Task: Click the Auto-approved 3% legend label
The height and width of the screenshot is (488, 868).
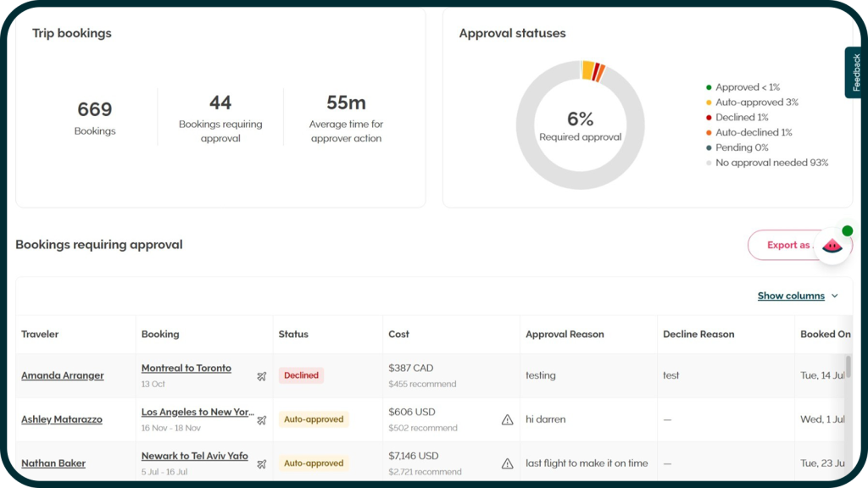Action: 757,103
